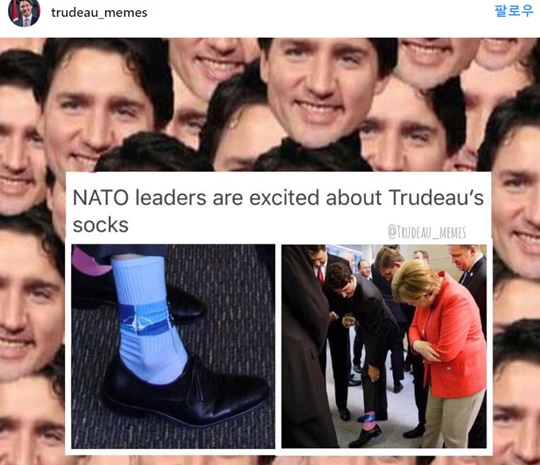Click the word "socks" in the headline
The image size is (540, 465).
101,225
